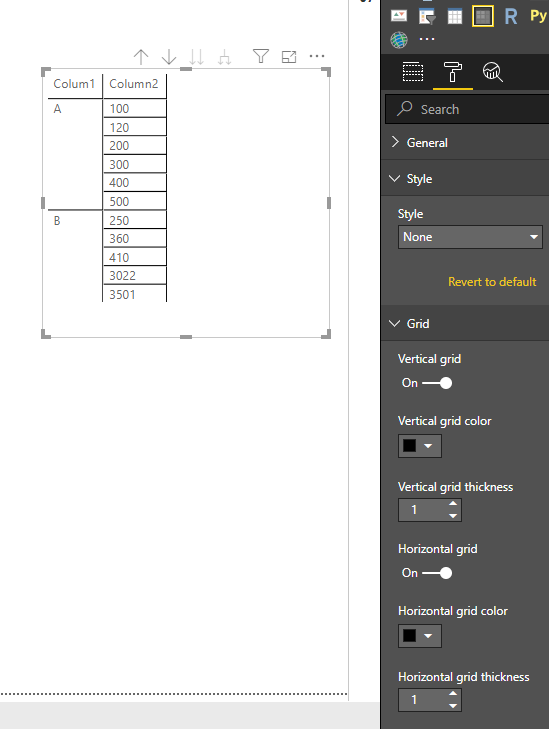The height and width of the screenshot is (729, 549).
Task: Open more visuals ellipsis in pane
Action: 427,39
